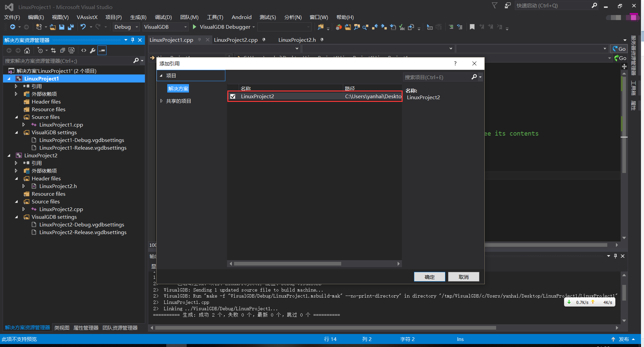
Task: Click the Undo toolbar icon
Action: pyautogui.click(x=83, y=27)
